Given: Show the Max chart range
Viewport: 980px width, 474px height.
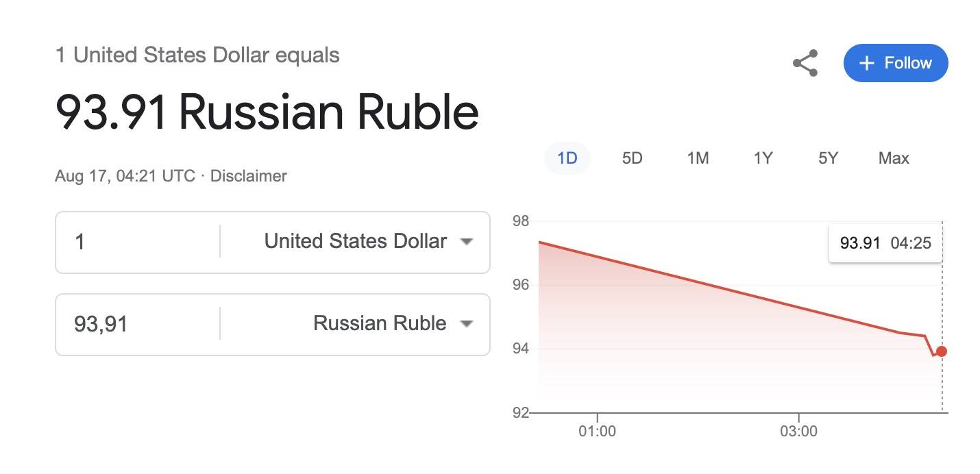Looking at the screenshot, I should (x=894, y=158).
